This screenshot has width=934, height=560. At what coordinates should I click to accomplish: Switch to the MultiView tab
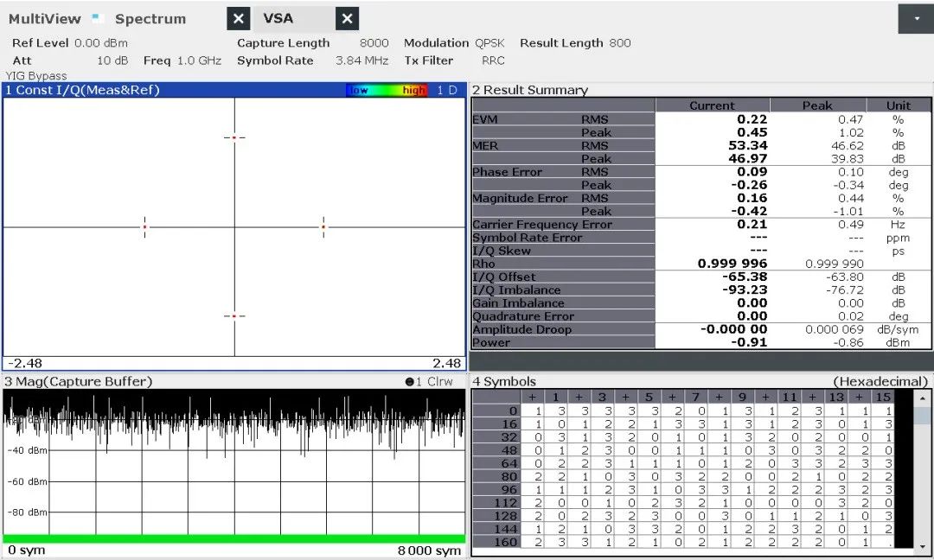45,19
